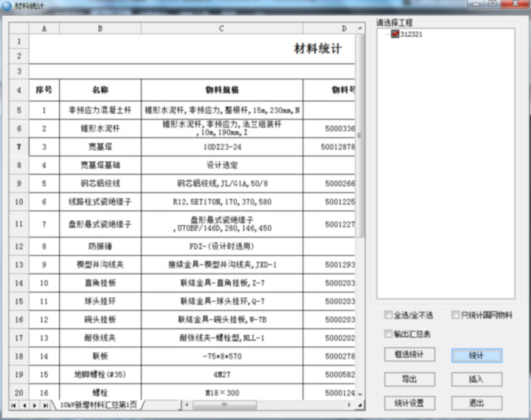Check the 输出汇总表 option
Screen dimensions: 531x420
pyautogui.click(x=388, y=334)
